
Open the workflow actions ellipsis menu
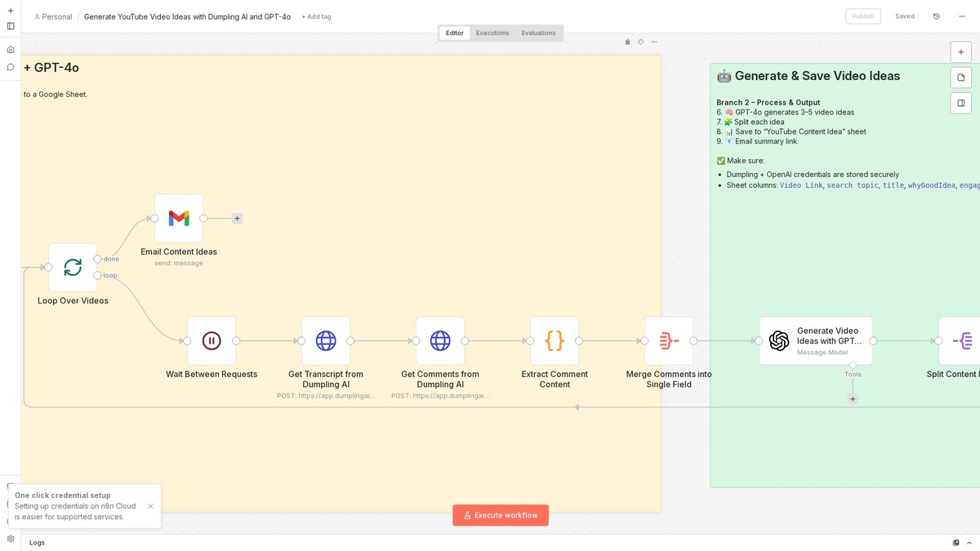(x=961, y=16)
